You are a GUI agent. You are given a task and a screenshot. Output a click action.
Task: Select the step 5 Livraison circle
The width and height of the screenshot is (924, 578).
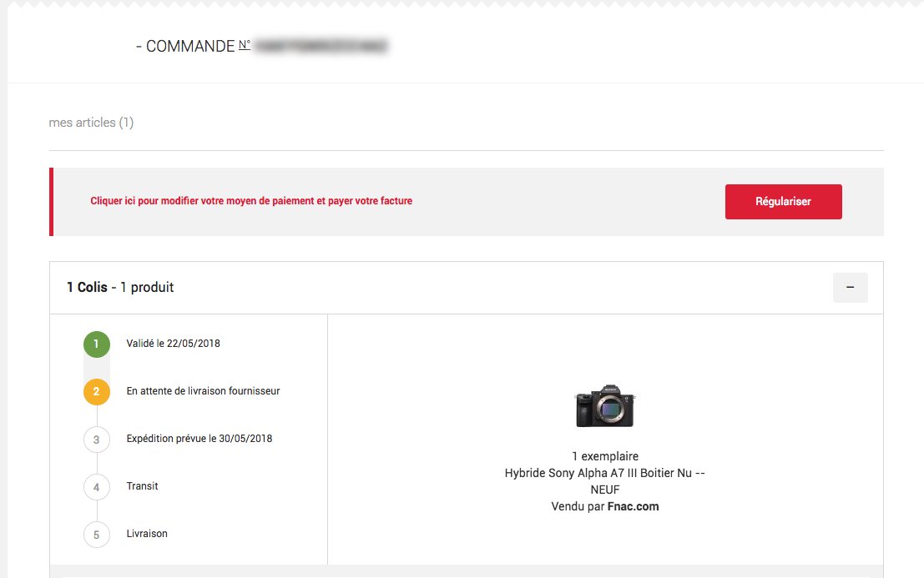97,534
